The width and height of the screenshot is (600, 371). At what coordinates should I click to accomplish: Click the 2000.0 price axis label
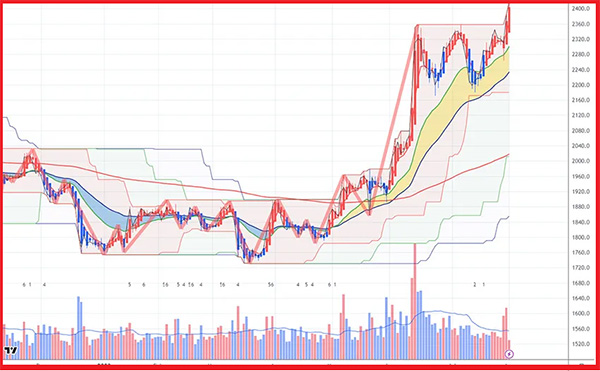(x=580, y=161)
